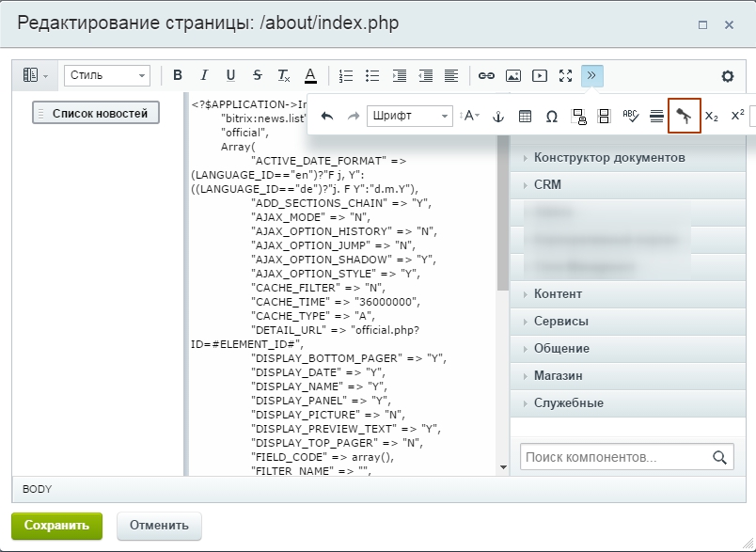
Task: Expand the Магазин section
Action: 558,376
